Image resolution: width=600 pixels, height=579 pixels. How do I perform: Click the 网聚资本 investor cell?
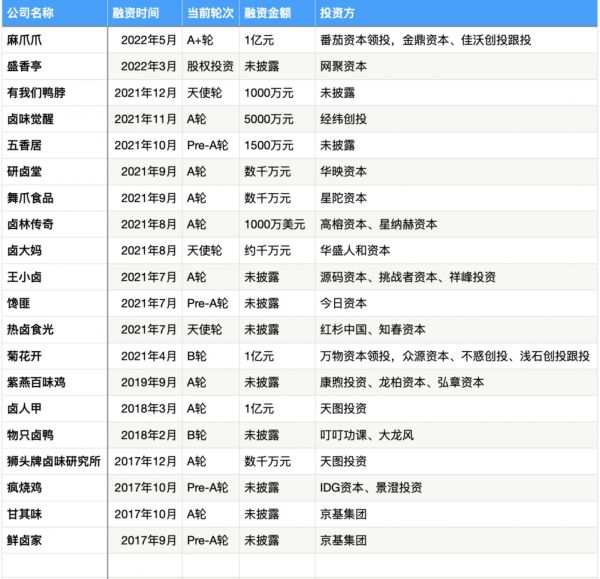point(345,66)
